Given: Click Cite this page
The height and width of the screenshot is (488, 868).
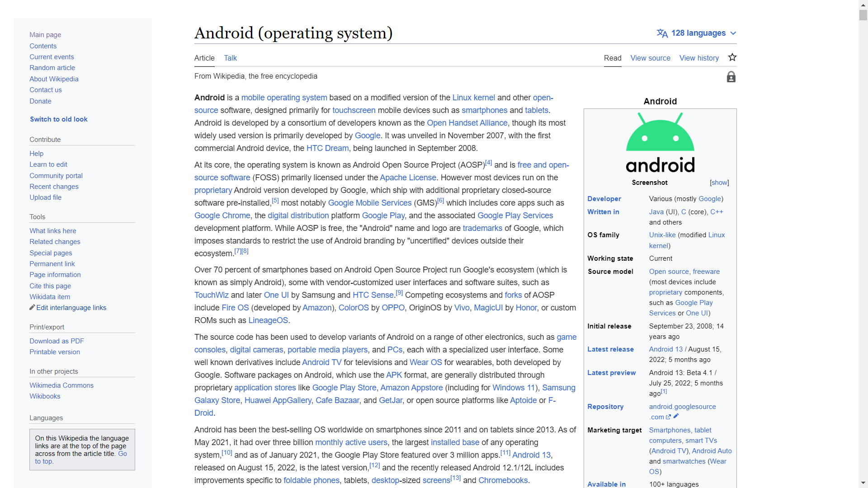Looking at the screenshot, I should click(x=50, y=286).
